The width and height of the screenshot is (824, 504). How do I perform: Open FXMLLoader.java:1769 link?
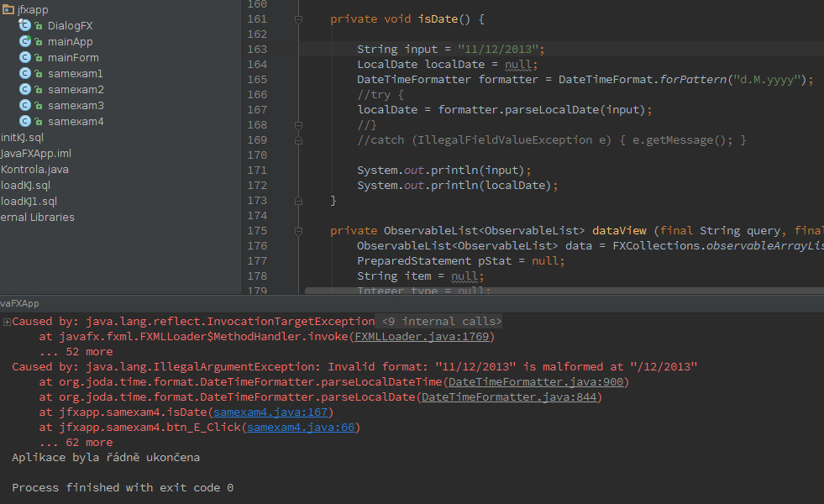coord(422,336)
